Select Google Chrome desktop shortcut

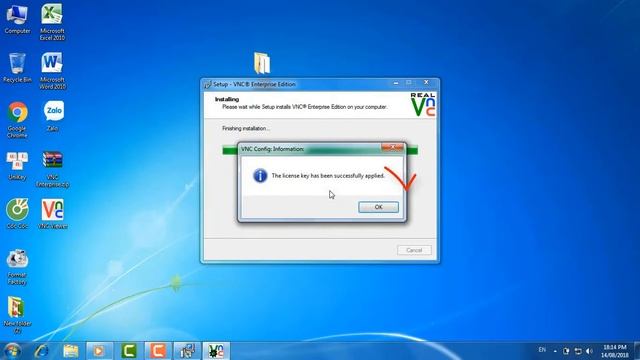click(17, 120)
